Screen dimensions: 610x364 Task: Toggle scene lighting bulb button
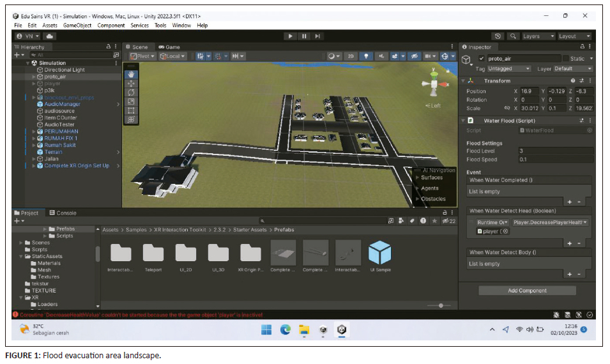[x=366, y=56]
